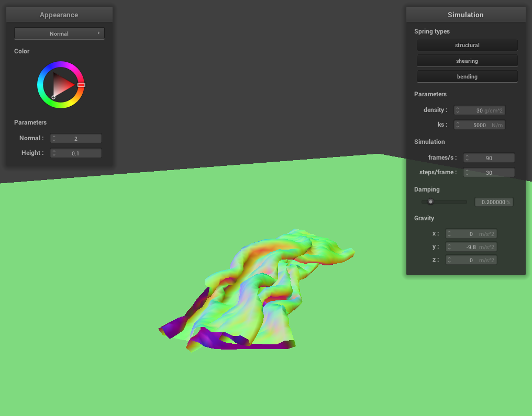Click the steps/frame value field
532x416 pixels.
[x=489, y=172]
